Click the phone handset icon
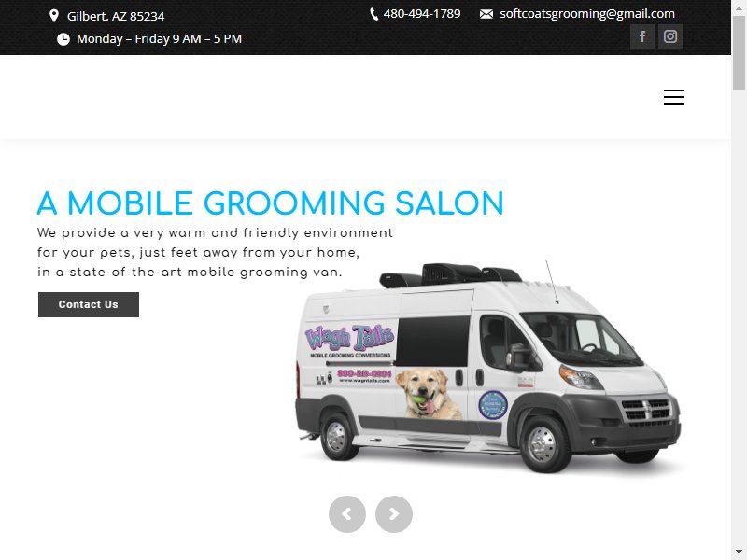The width and height of the screenshot is (747, 560). click(374, 14)
